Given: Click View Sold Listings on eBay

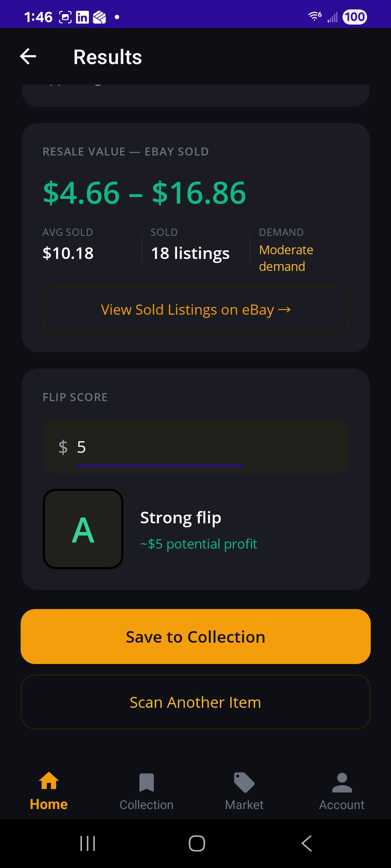Looking at the screenshot, I should [x=196, y=310].
